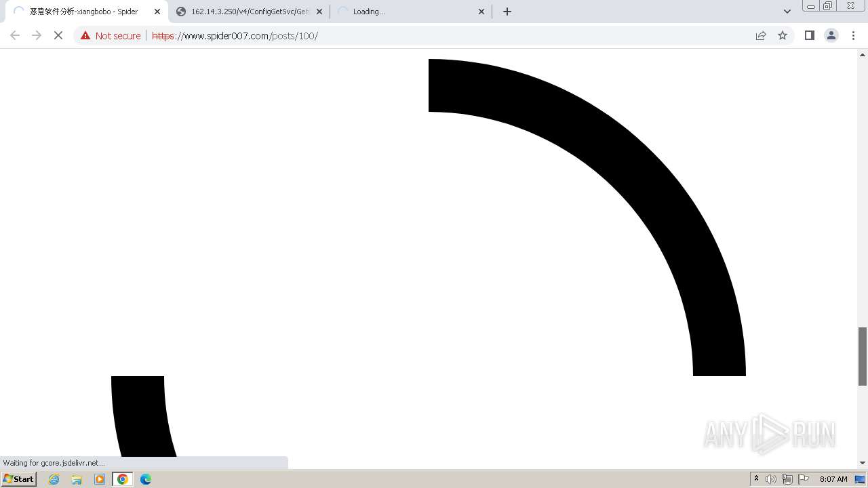
Task: Open Windows Media Player from taskbar
Action: click(x=100, y=479)
